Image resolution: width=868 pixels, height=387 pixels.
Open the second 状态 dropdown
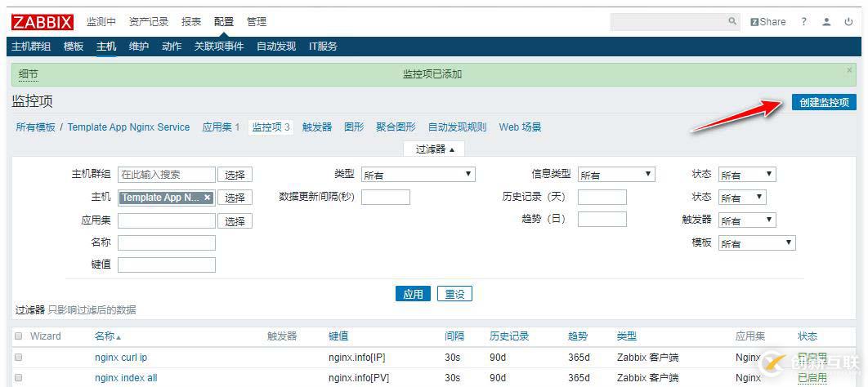742,198
